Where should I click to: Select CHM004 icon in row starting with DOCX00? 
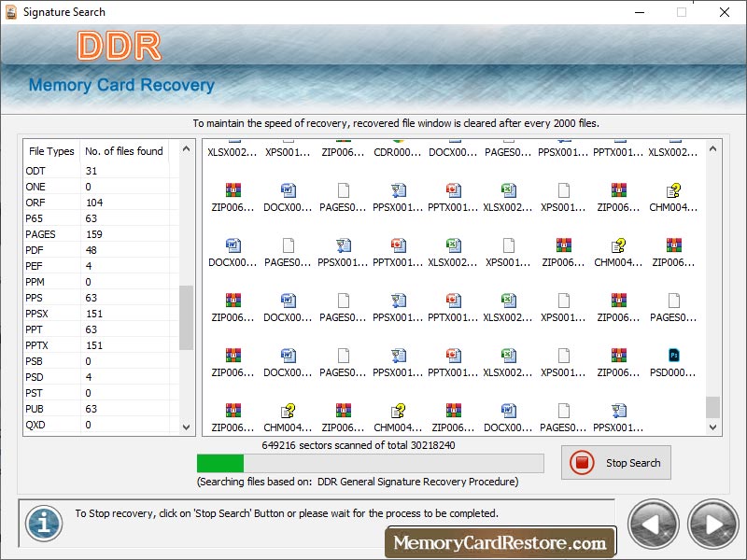[618, 245]
